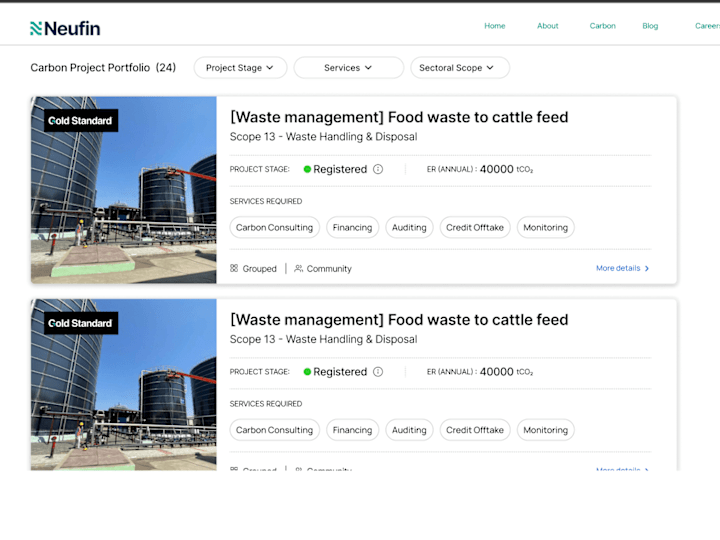Select the Financing tag in second card
Screen dimensions: 720x540
352,430
